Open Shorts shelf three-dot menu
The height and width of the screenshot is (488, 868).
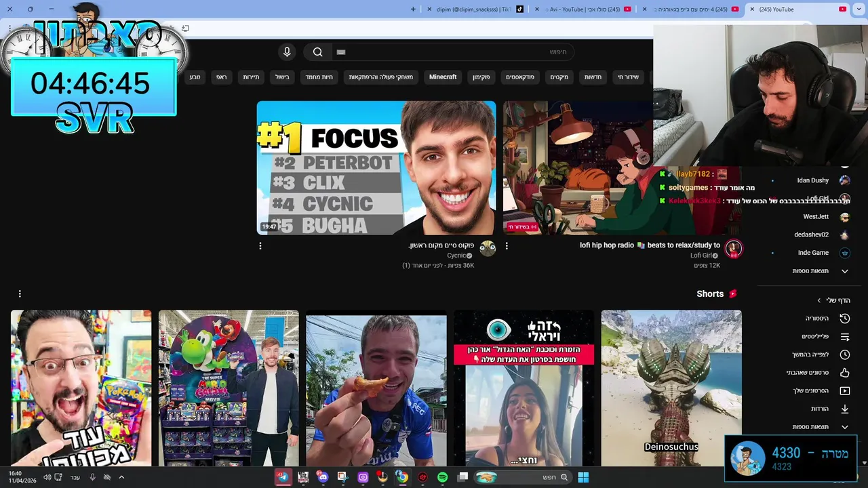20,293
